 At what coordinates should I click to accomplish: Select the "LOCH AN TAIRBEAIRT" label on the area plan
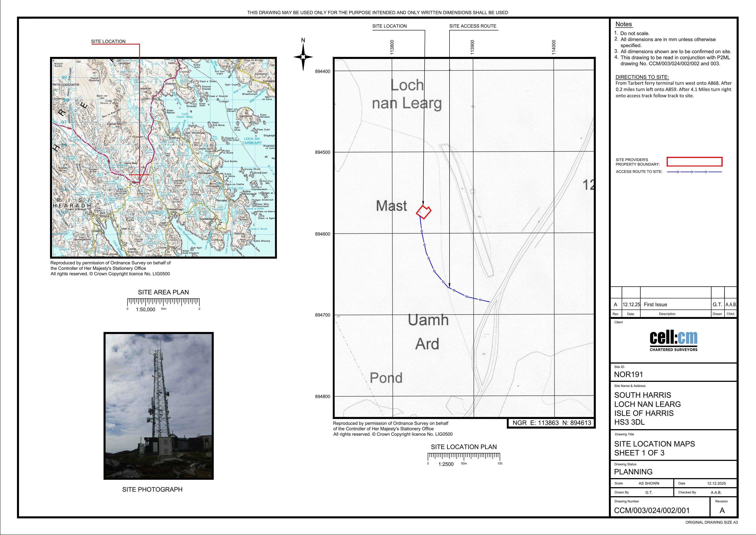click(252, 141)
